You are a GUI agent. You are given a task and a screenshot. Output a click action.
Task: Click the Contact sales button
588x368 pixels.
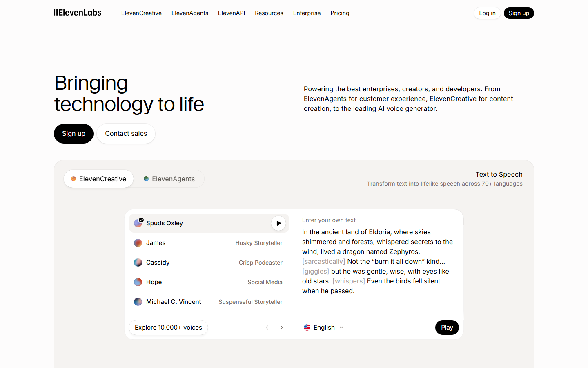point(126,133)
